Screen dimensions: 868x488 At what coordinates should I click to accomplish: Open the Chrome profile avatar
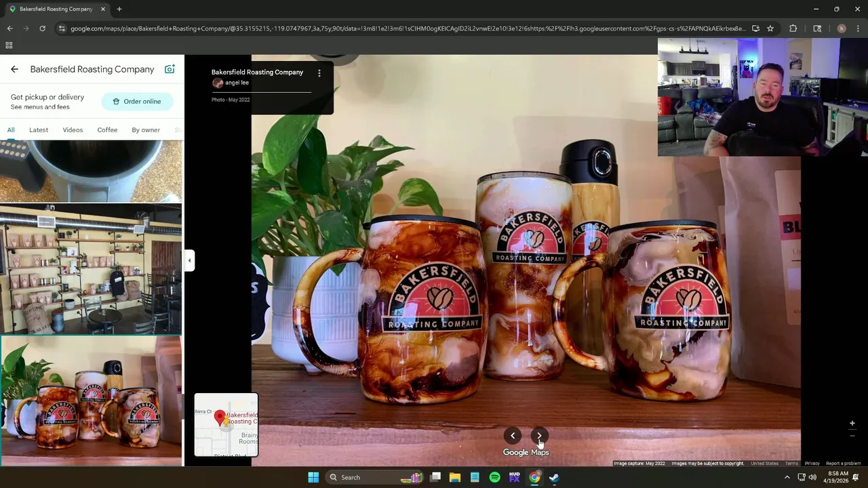coord(842,28)
